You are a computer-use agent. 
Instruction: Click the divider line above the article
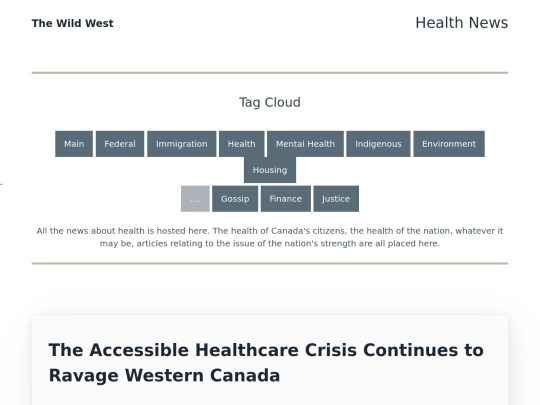coord(270,263)
